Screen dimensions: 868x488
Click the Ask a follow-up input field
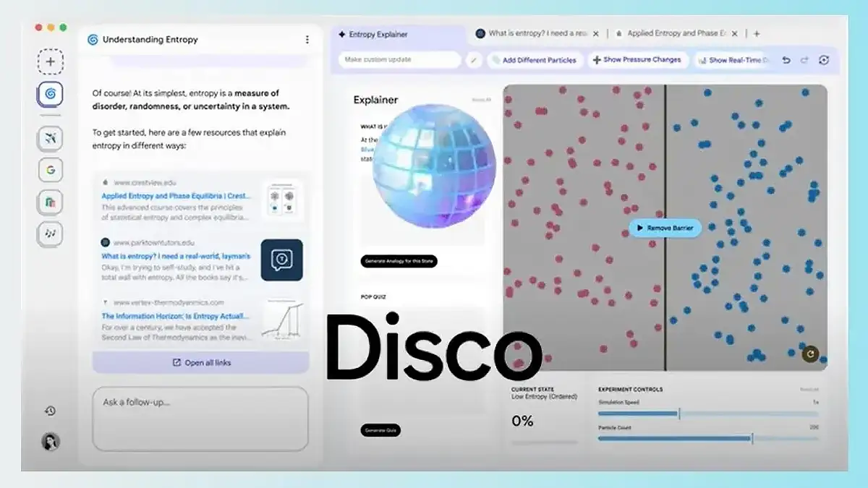click(201, 419)
